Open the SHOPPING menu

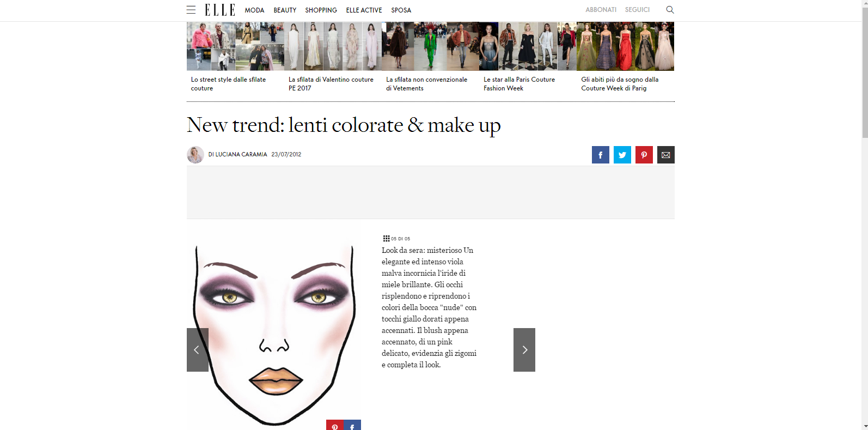tap(321, 10)
